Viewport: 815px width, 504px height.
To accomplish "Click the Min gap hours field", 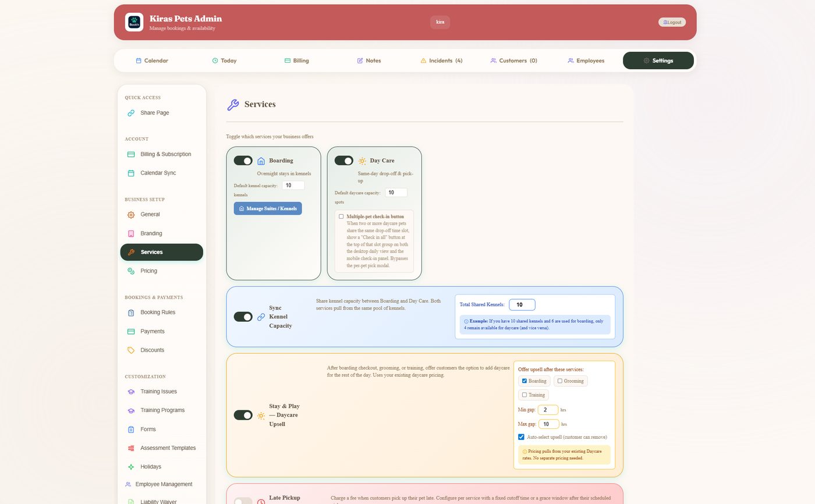I will point(548,410).
